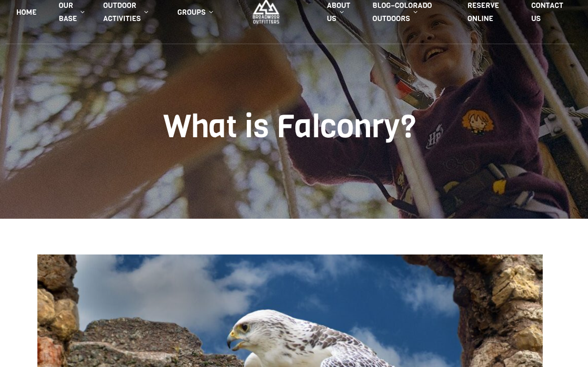This screenshot has width=588, height=367.
Task: Click the Reserve Online link
Action: (483, 12)
